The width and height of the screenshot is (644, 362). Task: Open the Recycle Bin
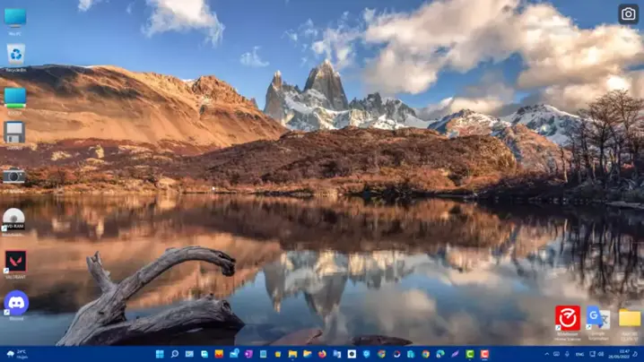15,56
